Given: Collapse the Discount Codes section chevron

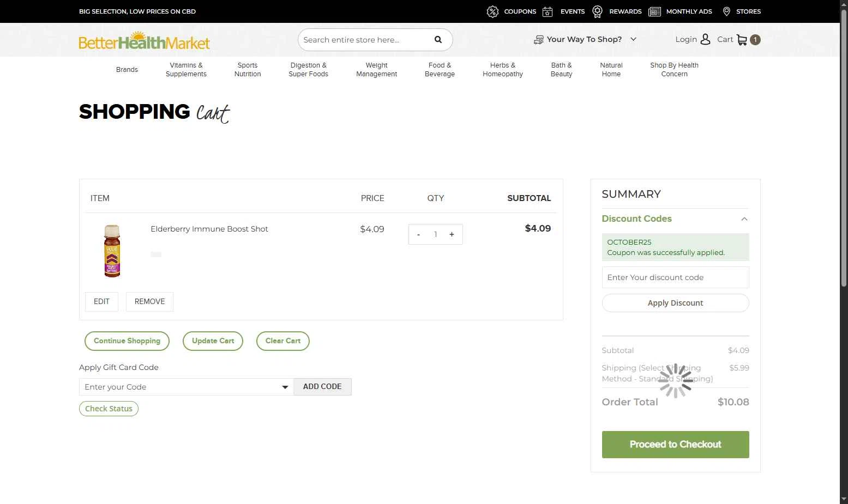Looking at the screenshot, I should tap(744, 219).
